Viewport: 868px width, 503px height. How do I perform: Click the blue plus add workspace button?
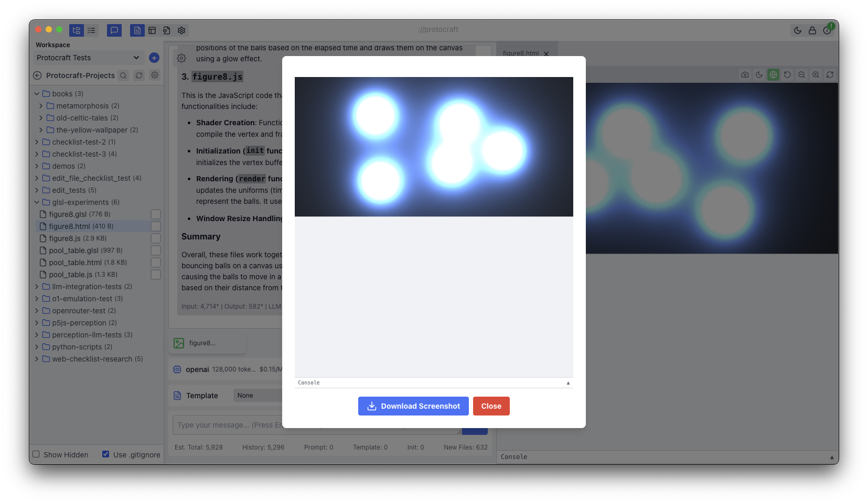(154, 58)
